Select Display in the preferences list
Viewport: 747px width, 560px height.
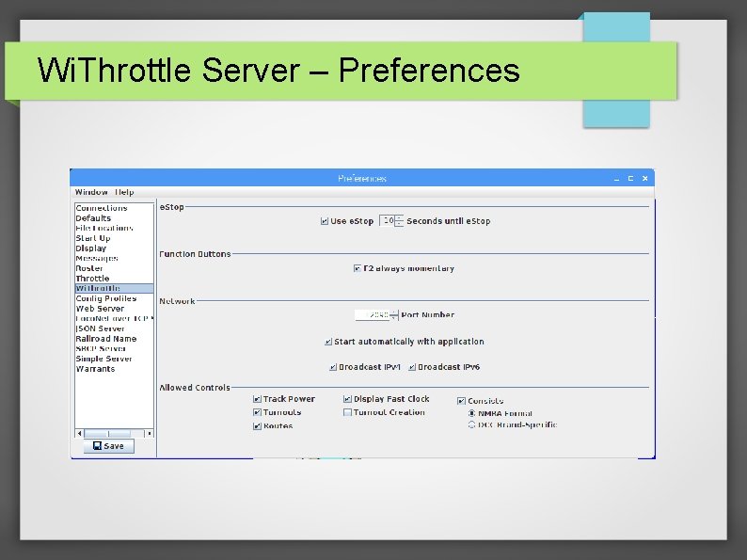(x=115, y=248)
